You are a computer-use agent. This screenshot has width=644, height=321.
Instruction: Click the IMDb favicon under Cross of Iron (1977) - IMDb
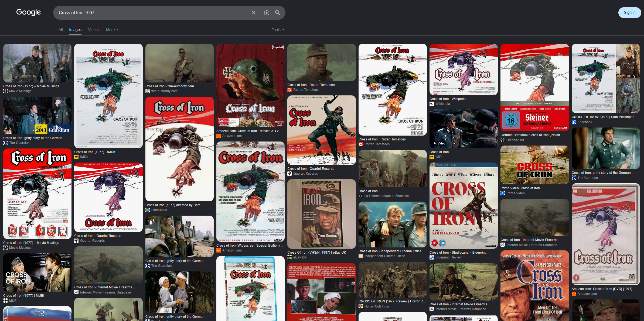tap(76, 157)
